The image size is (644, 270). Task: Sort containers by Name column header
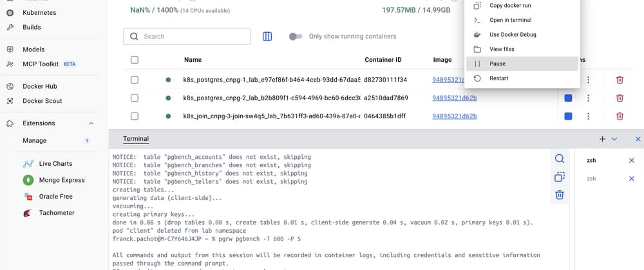tap(193, 60)
